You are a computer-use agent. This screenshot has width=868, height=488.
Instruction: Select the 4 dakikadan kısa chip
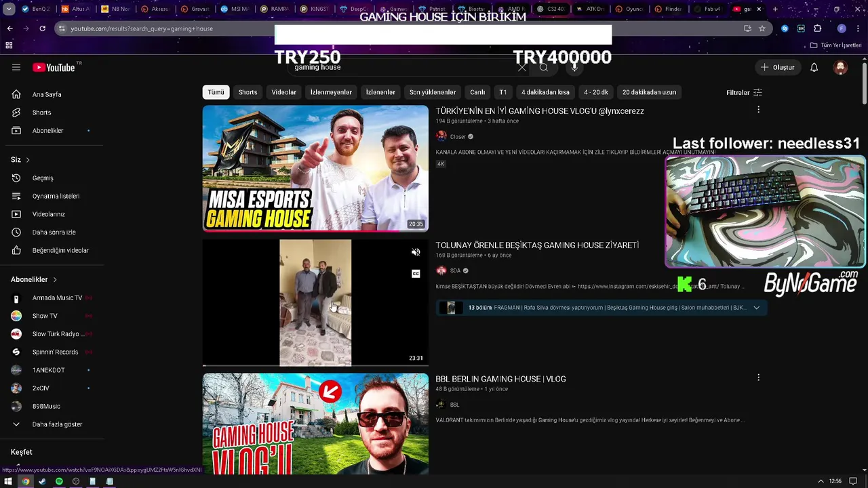pyautogui.click(x=545, y=92)
